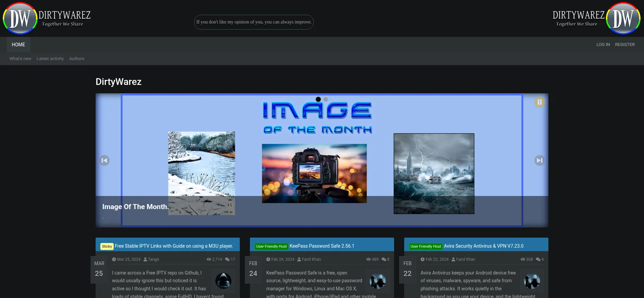
Task: Open Avira Security Antivirus & VPN article
Action: [483, 246]
